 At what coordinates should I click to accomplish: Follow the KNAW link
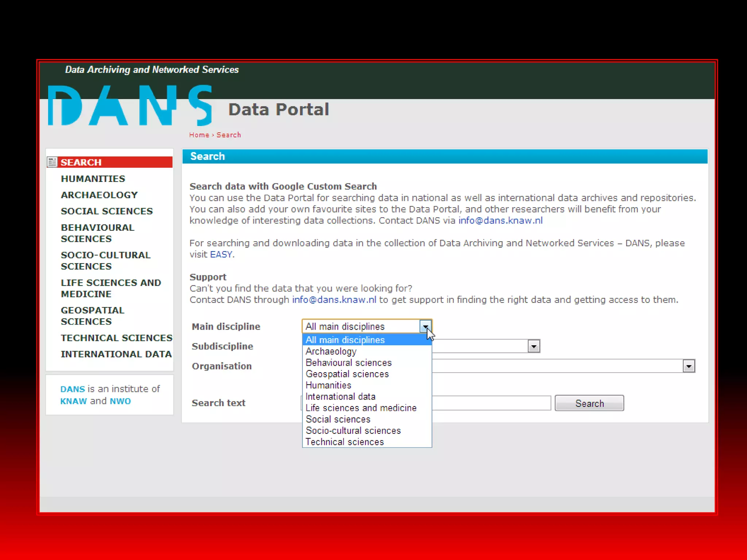[73, 401]
